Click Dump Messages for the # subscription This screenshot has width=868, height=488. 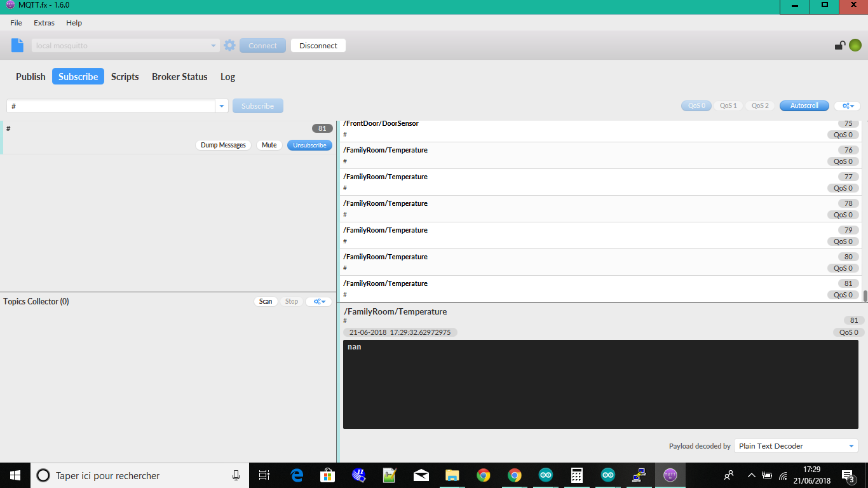tap(223, 145)
